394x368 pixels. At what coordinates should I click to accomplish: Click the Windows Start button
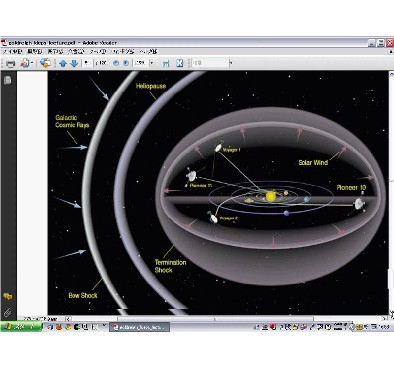point(21,327)
